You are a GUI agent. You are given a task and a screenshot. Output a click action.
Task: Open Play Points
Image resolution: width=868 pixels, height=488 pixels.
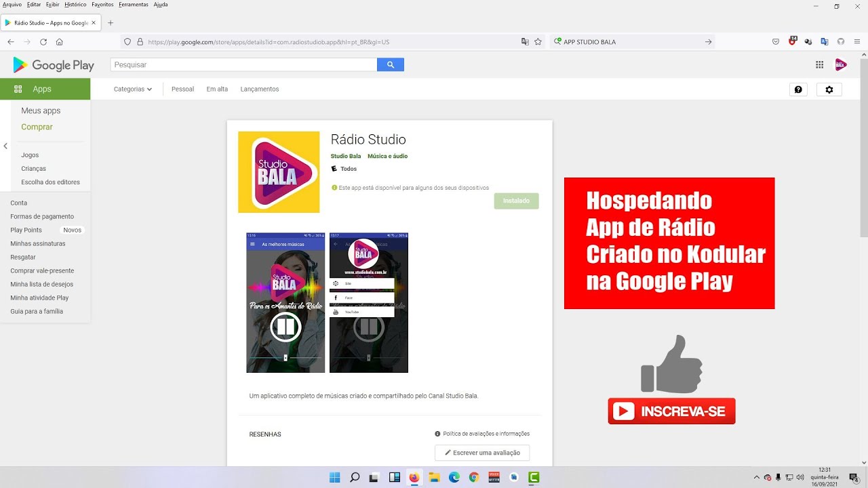tap(26, 230)
